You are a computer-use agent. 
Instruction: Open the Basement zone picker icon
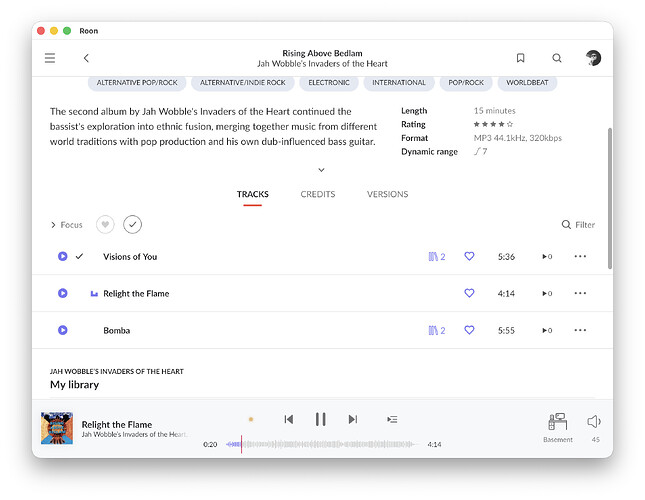click(x=558, y=421)
